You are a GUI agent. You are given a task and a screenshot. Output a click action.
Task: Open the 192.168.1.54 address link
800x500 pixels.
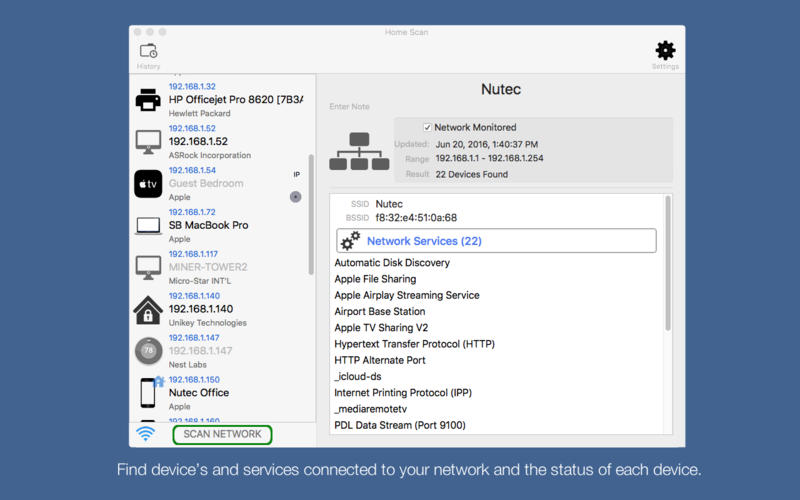pyautogui.click(x=192, y=170)
